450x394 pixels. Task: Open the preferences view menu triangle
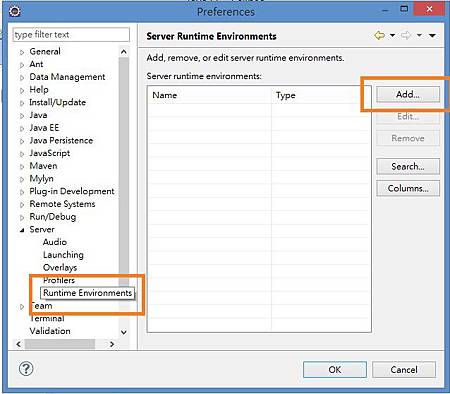pyautogui.click(x=432, y=35)
